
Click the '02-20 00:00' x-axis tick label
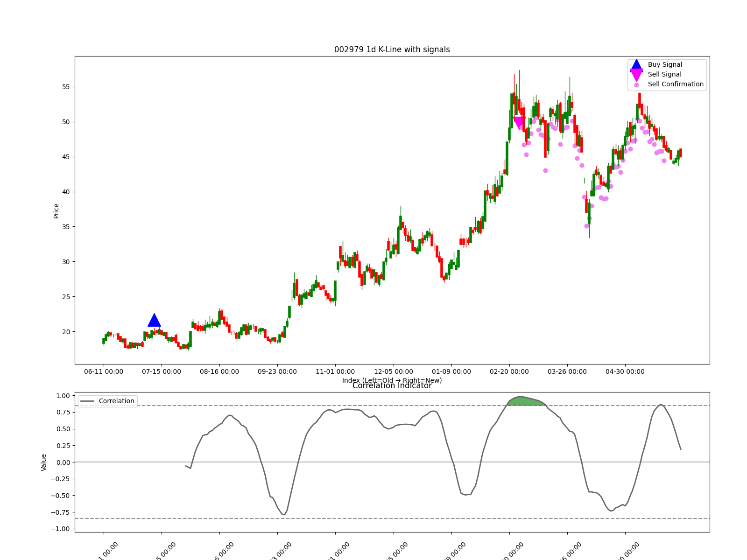pos(509,371)
